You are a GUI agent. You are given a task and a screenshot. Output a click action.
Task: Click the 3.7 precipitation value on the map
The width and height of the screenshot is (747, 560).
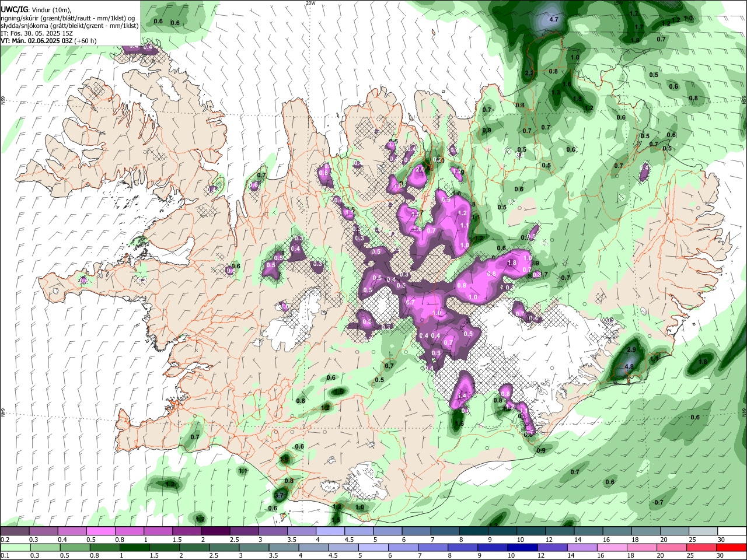coord(279,495)
